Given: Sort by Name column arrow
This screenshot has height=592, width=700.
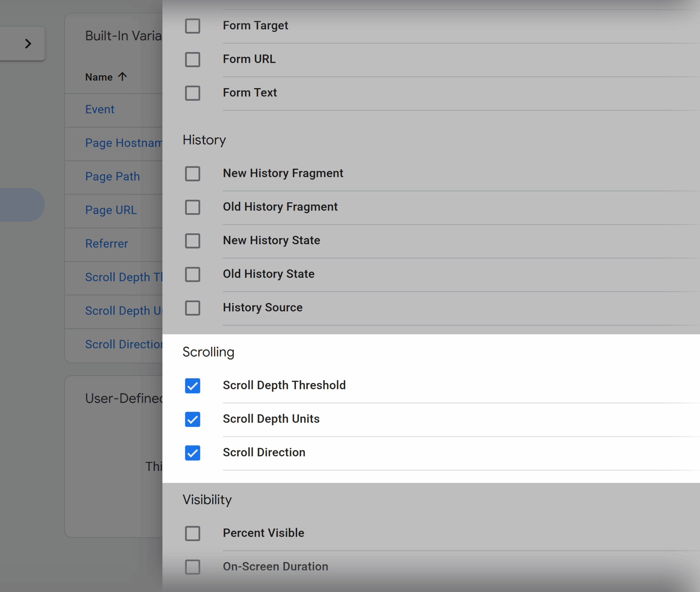Looking at the screenshot, I should (x=122, y=77).
